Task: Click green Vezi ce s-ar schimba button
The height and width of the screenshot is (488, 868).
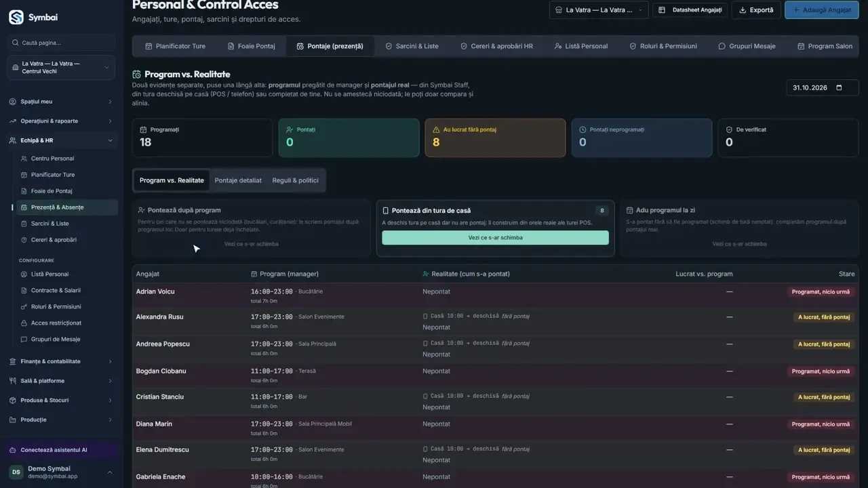Action: click(x=495, y=238)
